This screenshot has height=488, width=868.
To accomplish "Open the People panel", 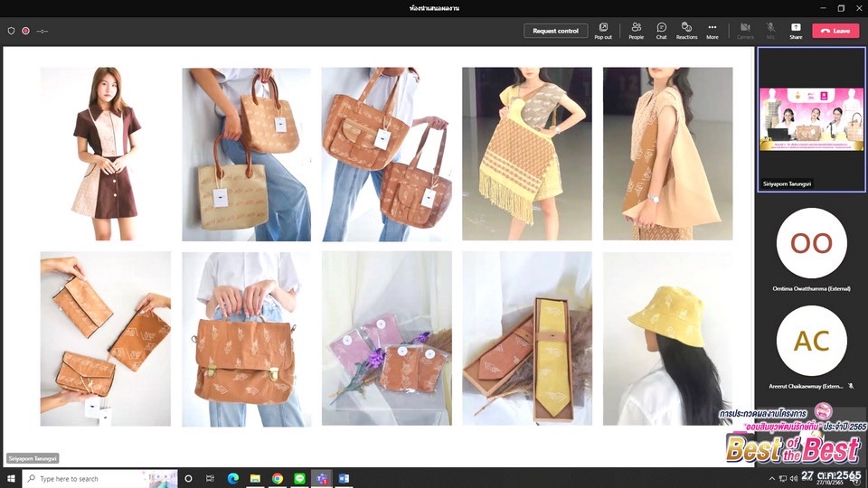I will pos(636,31).
